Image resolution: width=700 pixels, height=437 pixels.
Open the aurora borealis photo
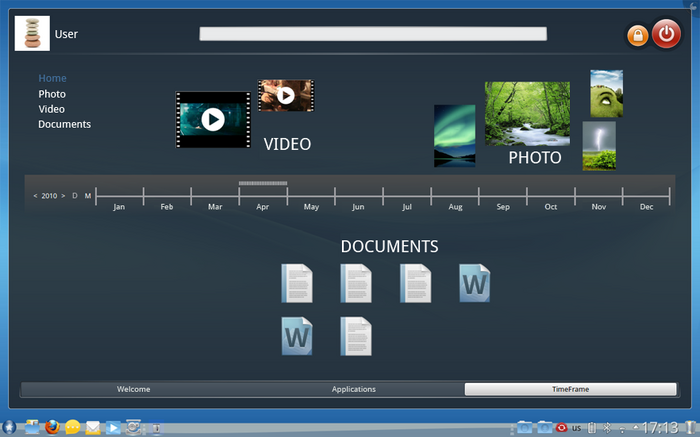point(454,136)
